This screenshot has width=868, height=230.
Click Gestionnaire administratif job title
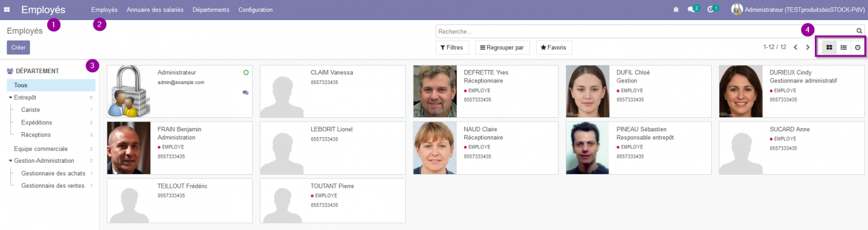point(803,81)
